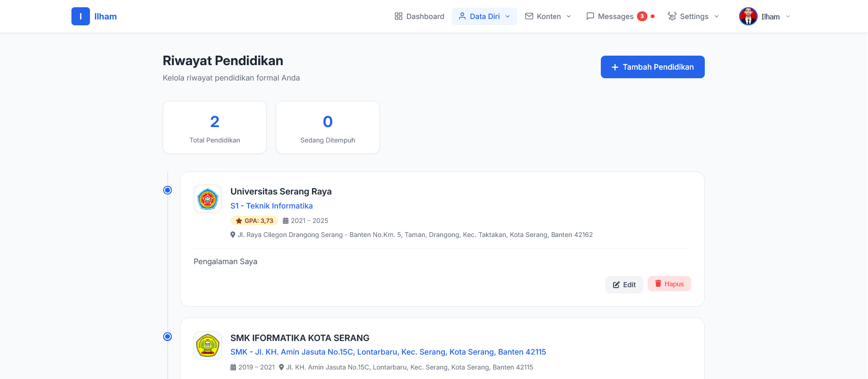
Task: Click the red 3 unread messages badge
Action: pyautogui.click(x=642, y=16)
